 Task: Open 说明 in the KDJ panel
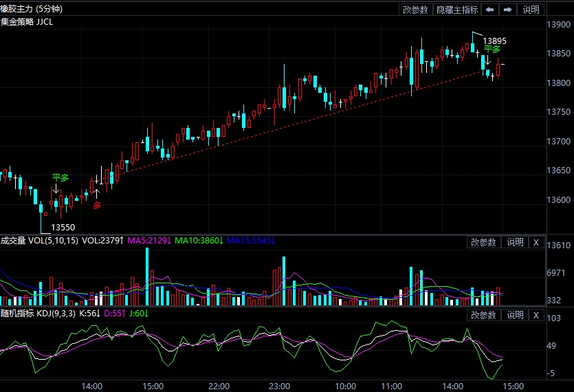[516, 315]
